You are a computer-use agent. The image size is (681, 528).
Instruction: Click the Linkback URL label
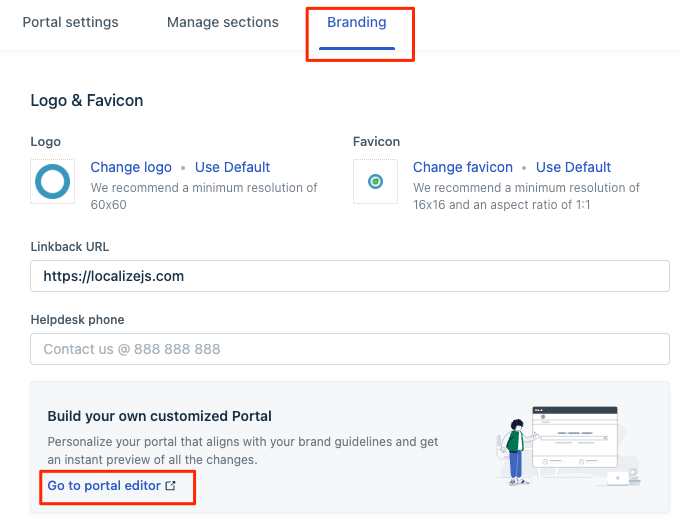point(70,247)
